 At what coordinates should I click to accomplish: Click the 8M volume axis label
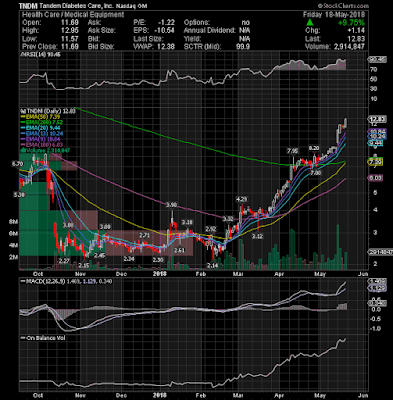tap(13, 222)
